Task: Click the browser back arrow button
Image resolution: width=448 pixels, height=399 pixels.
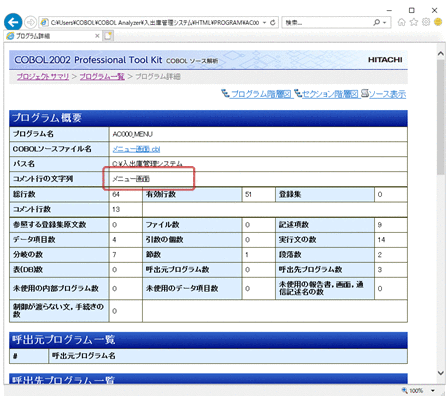Action: pos(13,22)
